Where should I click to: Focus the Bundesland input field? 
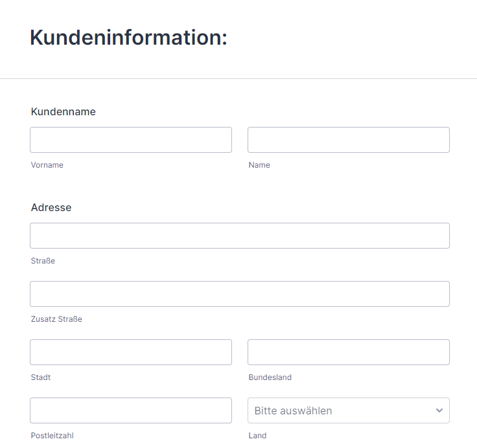[349, 352]
